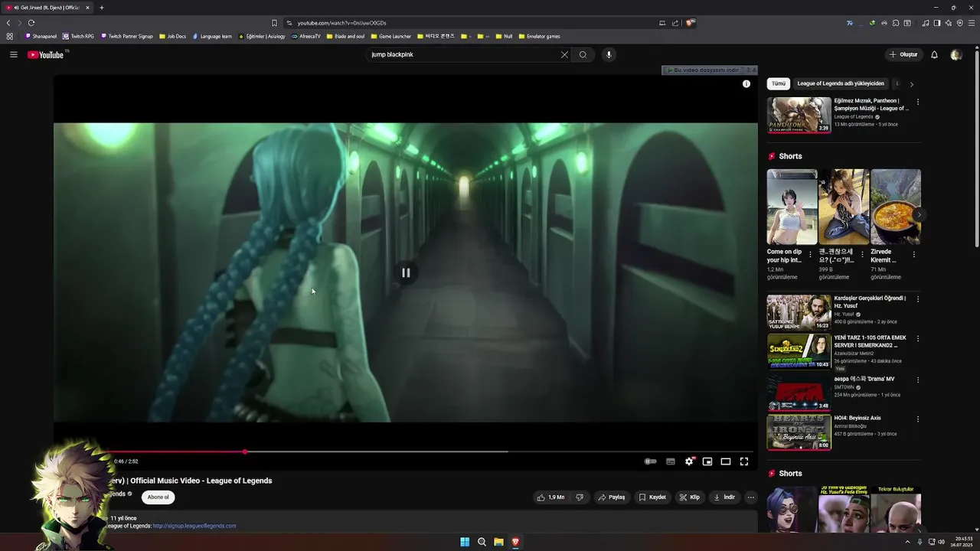
Task: Open options for HOI4 Beyinsiz Axis video
Action: click(x=918, y=419)
